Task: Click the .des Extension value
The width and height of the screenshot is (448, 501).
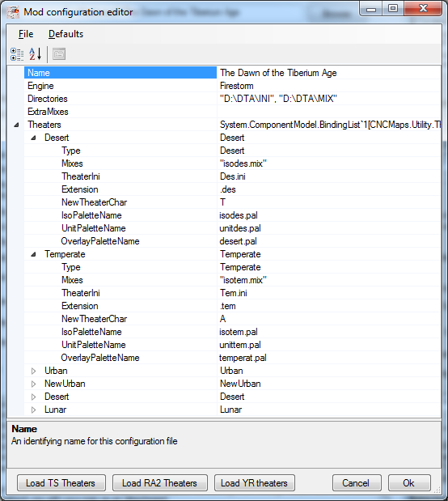Action: [329, 189]
